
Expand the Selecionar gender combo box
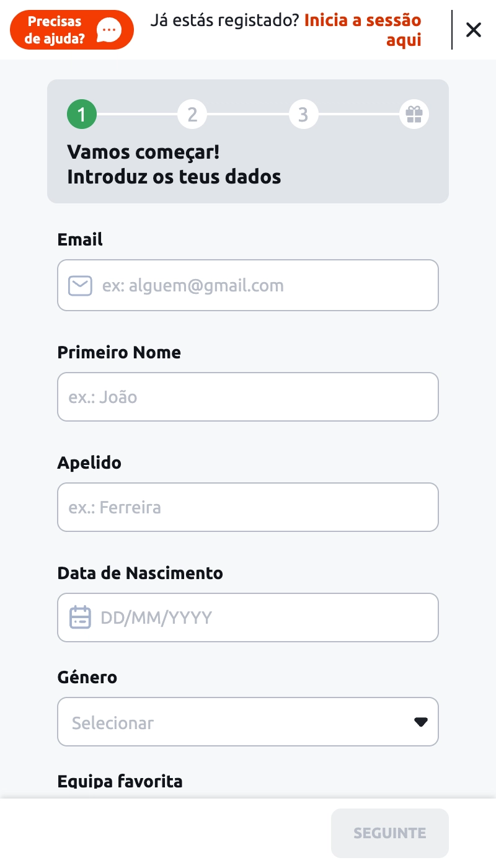tap(236, 722)
